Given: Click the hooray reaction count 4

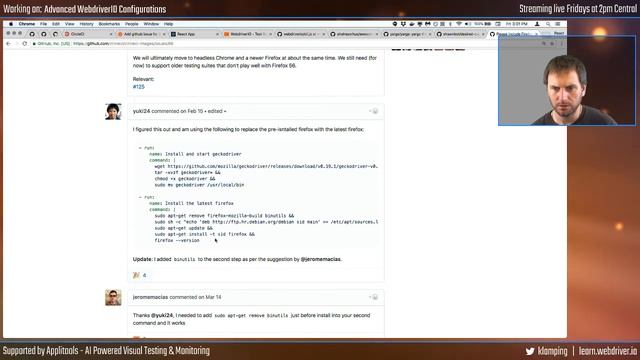Looking at the screenshot, I should point(140,276).
